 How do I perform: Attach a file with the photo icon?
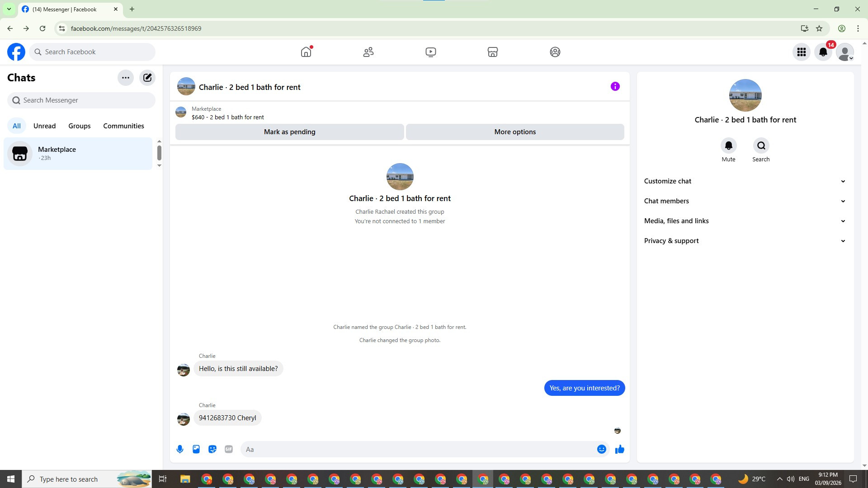pyautogui.click(x=196, y=449)
